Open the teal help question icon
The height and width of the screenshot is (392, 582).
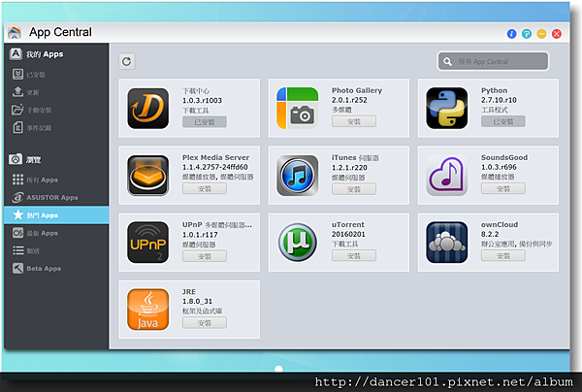click(x=527, y=34)
